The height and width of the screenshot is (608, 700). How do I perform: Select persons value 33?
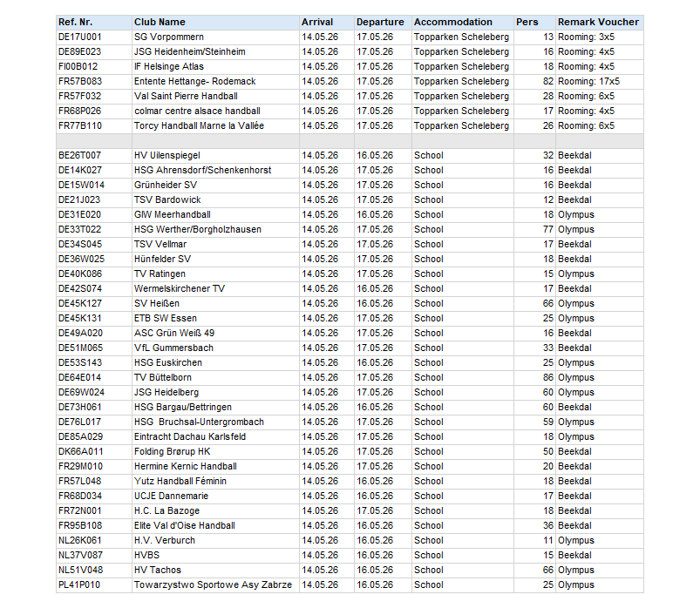click(534, 348)
